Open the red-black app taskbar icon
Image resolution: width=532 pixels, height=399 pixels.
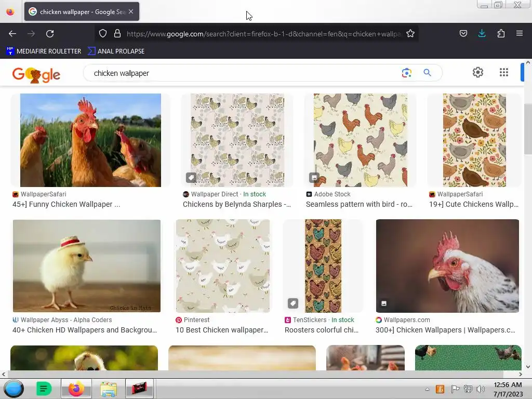139,389
